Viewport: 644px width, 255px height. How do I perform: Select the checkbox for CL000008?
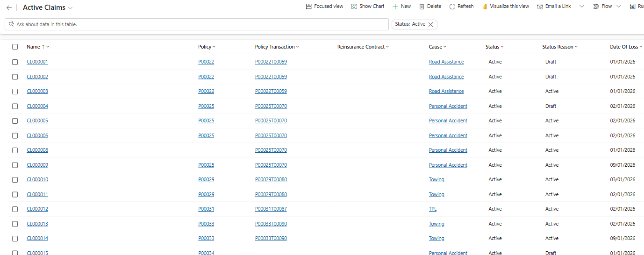pyautogui.click(x=15, y=150)
